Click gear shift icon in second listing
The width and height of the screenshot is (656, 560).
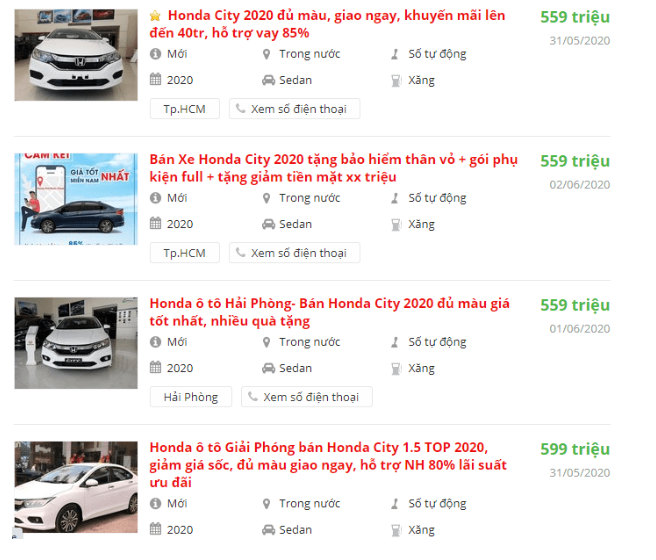point(395,198)
